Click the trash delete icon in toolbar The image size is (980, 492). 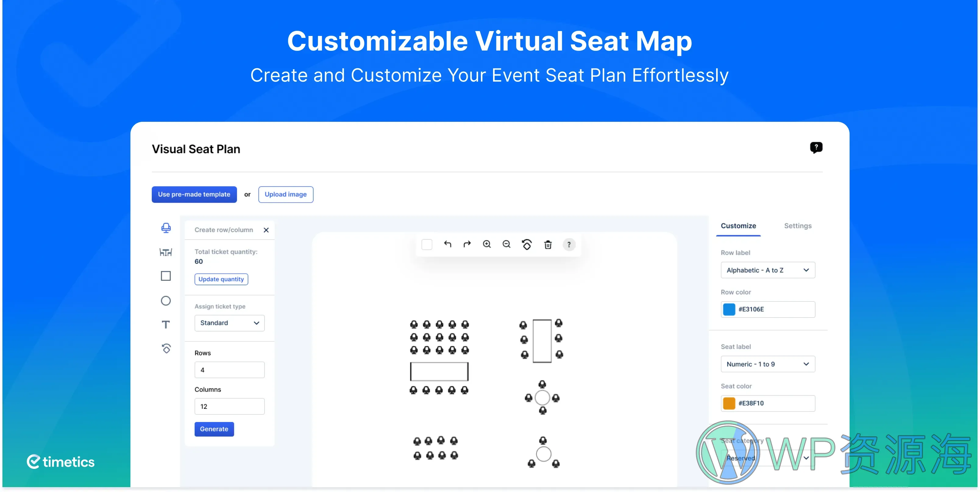tap(548, 244)
